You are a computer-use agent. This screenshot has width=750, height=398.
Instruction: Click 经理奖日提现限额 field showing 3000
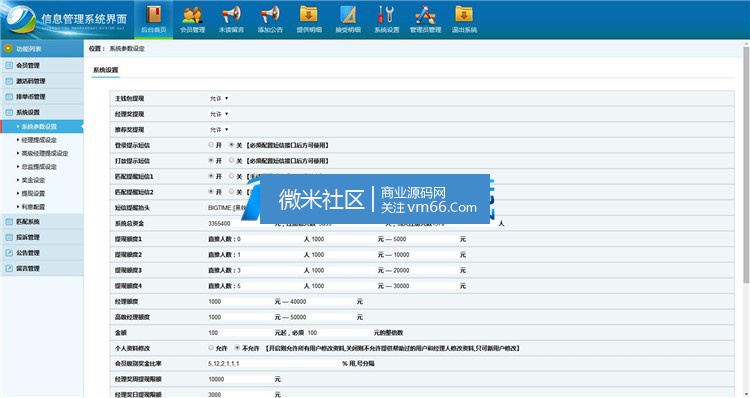[240, 394]
